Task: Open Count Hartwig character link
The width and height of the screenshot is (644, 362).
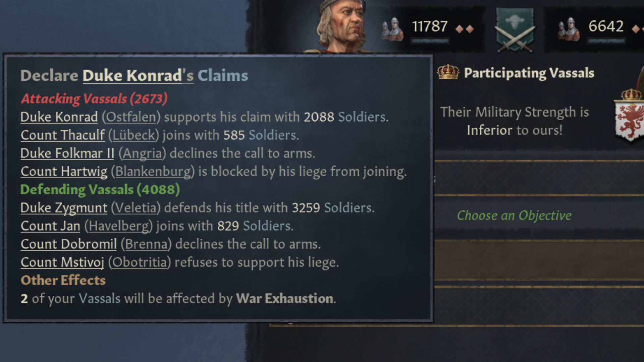Action: [64, 171]
